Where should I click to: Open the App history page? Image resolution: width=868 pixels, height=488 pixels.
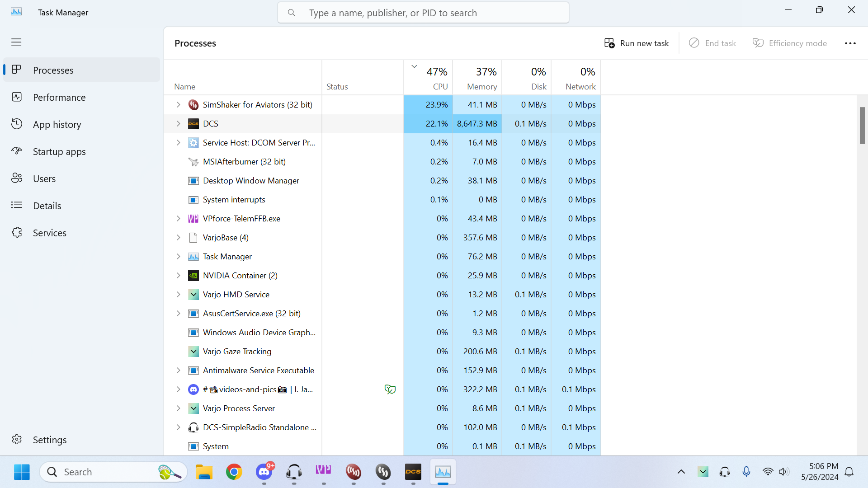coord(81,124)
